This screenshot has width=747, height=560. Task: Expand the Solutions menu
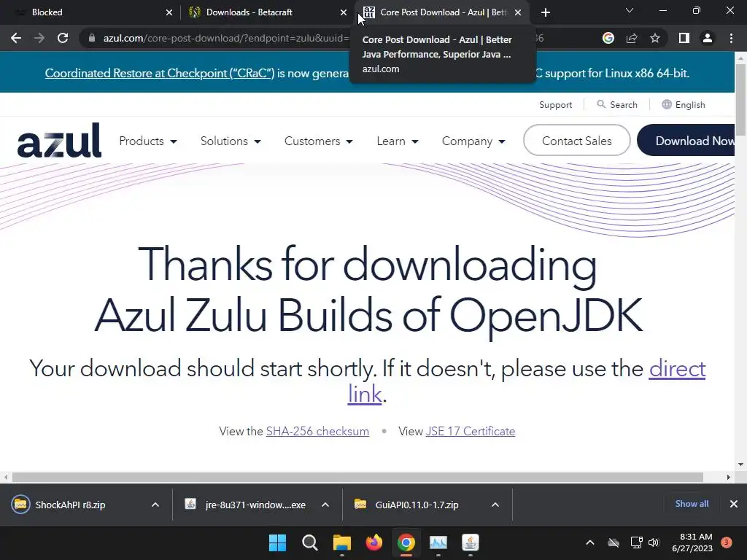click(231, 141)
